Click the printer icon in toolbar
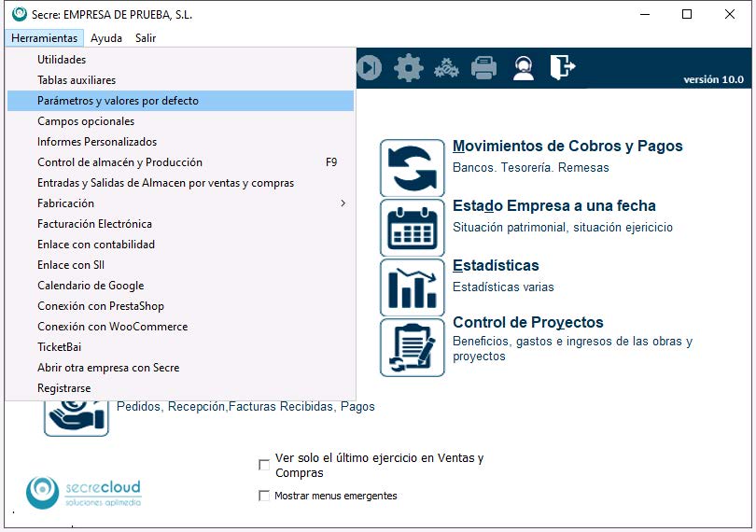 (483, 68)
